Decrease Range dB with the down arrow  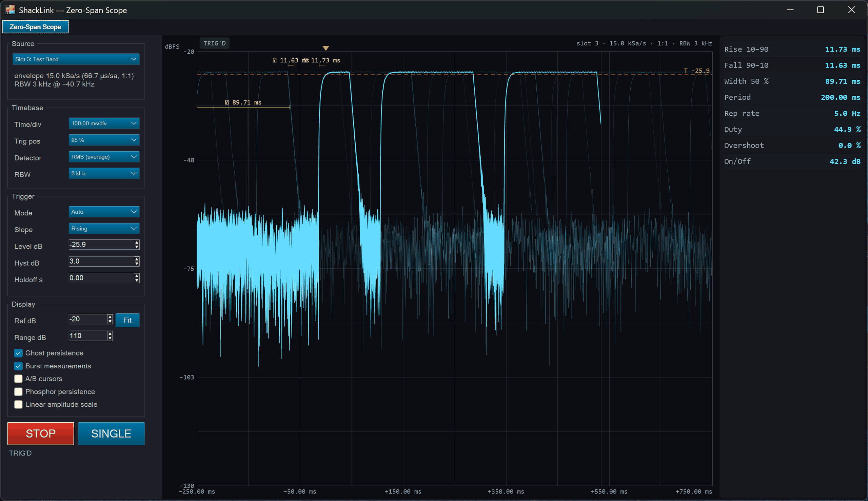click(x=110, y=338)
